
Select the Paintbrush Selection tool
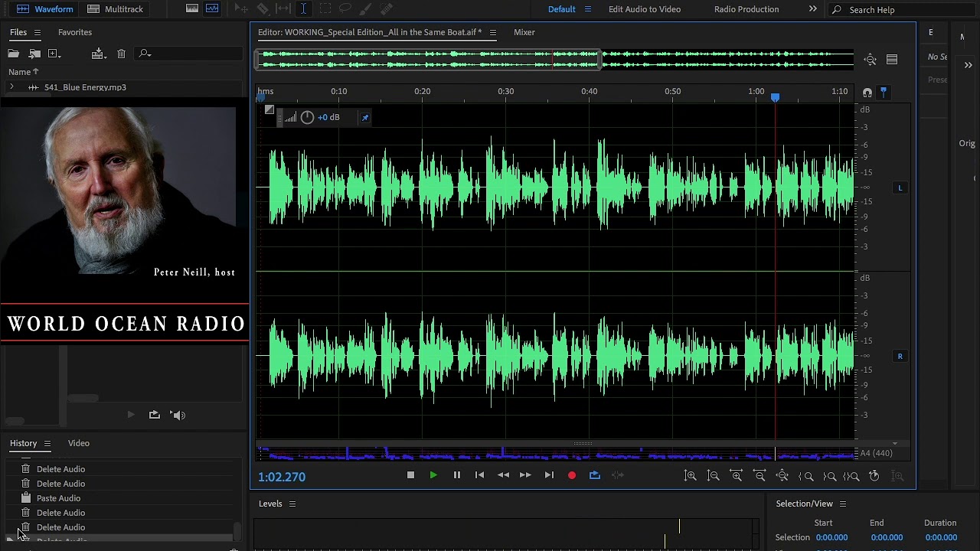coord(366,9)
